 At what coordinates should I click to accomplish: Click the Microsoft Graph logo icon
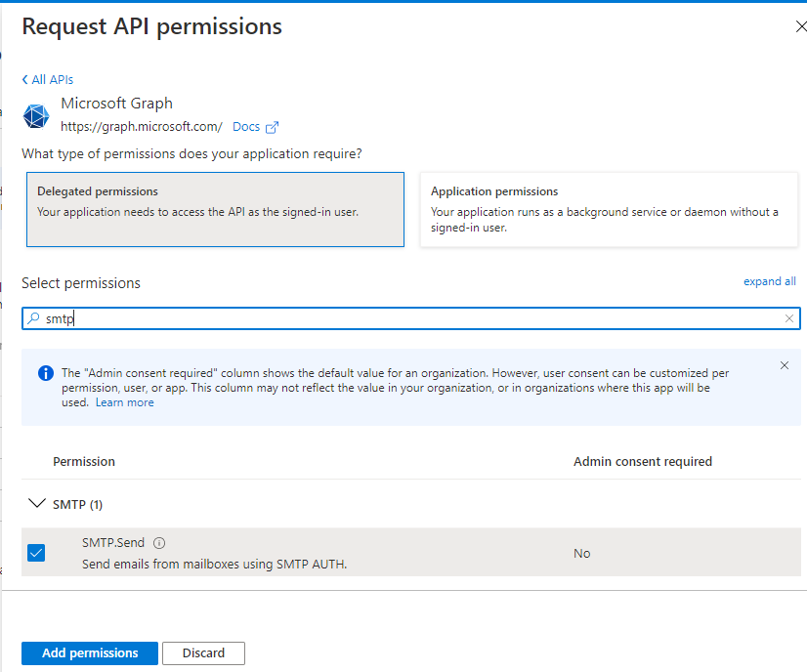point(36,116)
